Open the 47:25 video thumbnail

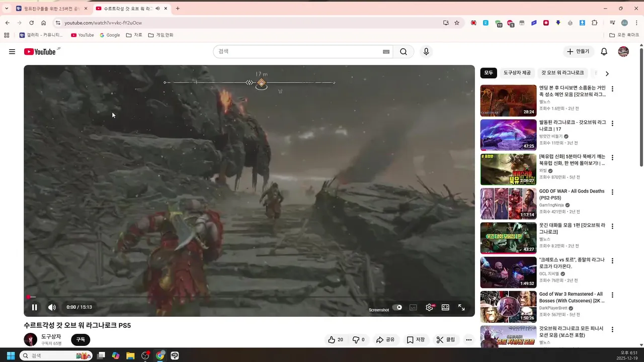pyautogui.click(x=508, y=135)
